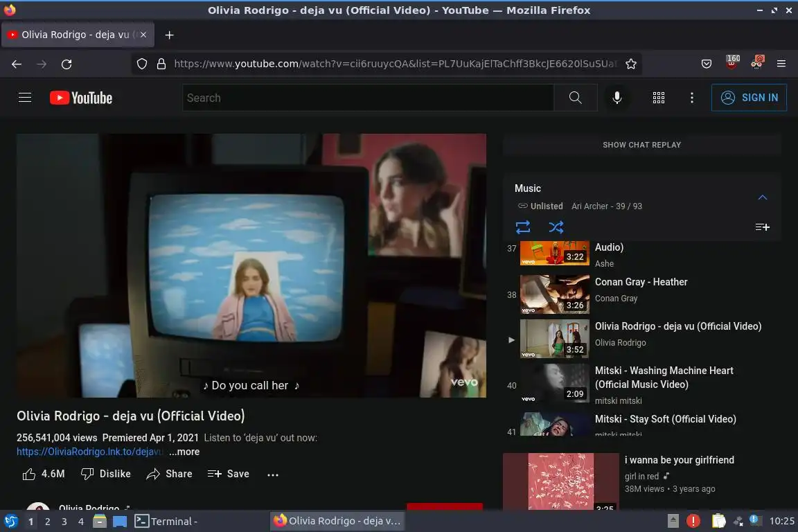Close the Olivia Rodrigo browser tab
798x532 pixels.
[143, 35]
